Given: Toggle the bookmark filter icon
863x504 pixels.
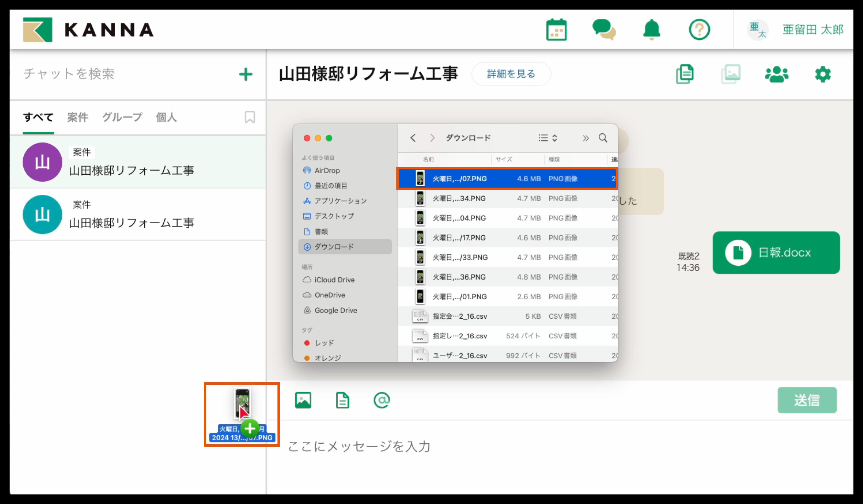Looking at the screenshot, I should point(250,117).
